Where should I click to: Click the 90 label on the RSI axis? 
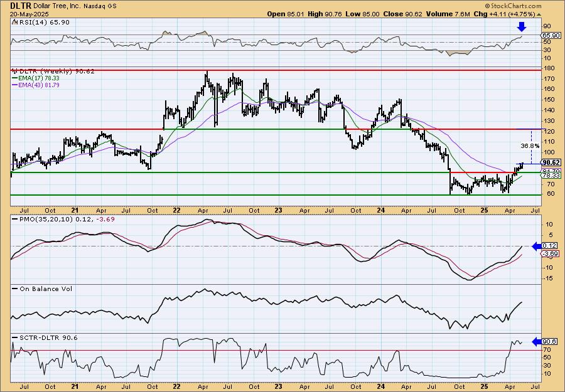tap(547, 26)
